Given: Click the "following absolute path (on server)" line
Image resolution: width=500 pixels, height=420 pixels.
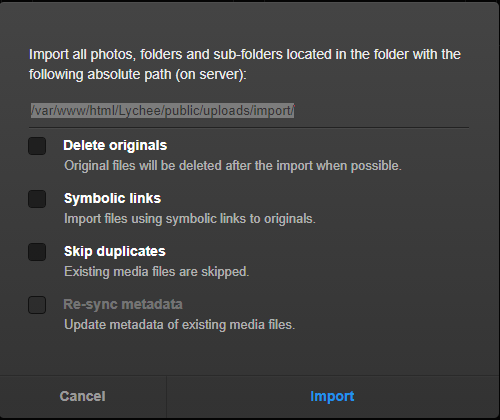Looking at the screenshot, I should (138, 74).
